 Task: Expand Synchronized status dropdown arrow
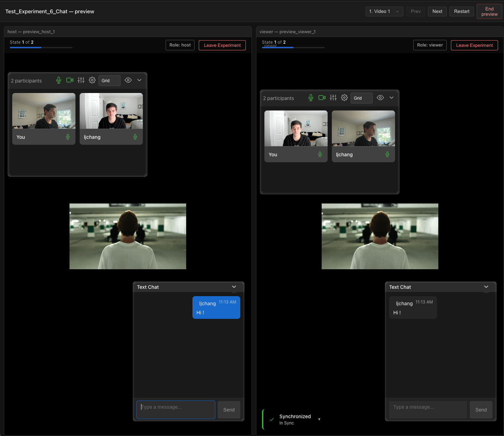point(319,419)
